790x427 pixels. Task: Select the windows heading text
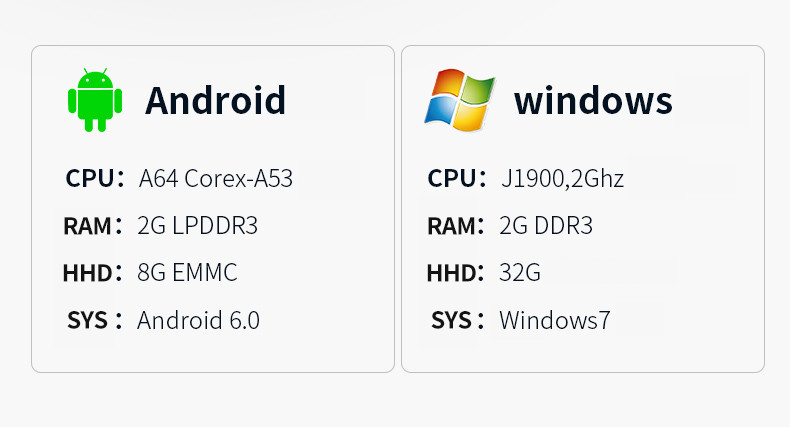click(593, 101)
